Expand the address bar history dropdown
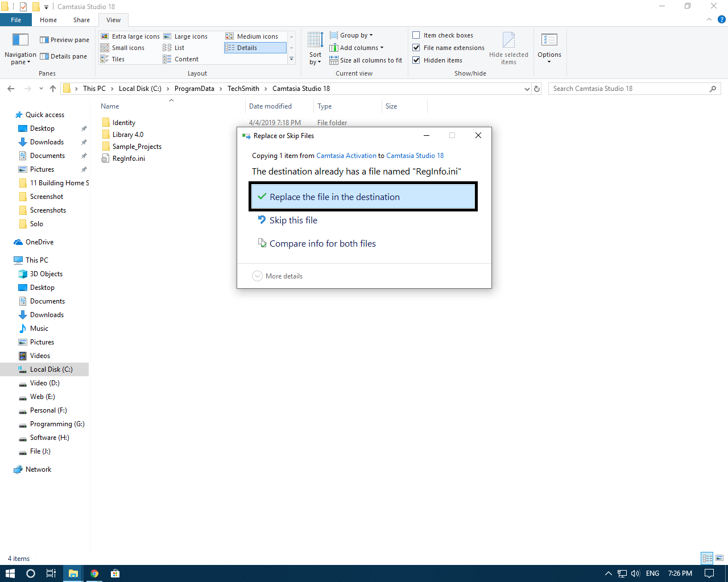This screenshot has width=728, height=582. click(527, 89)
